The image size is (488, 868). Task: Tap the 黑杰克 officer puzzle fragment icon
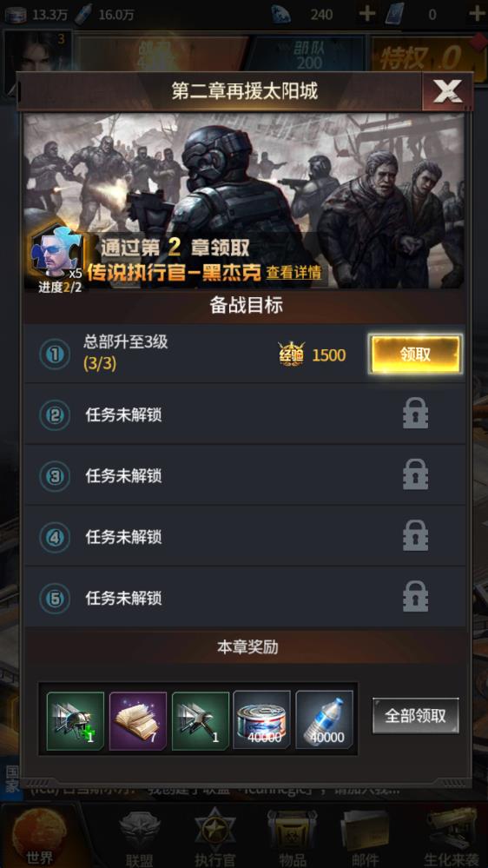(54, 253)
